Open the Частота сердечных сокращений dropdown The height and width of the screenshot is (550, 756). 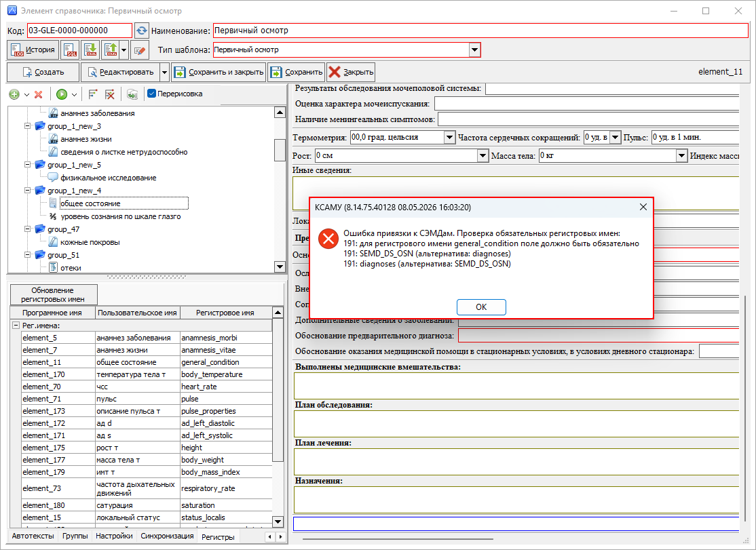point(615,137)
